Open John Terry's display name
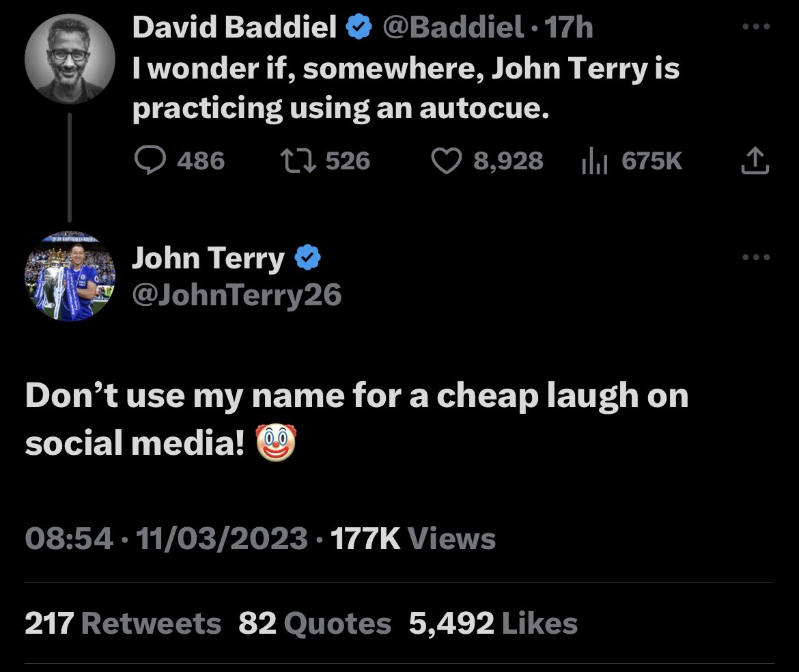The width and height of the screenshot is (799, 672). pyautogui.click(x=208, y=258)
